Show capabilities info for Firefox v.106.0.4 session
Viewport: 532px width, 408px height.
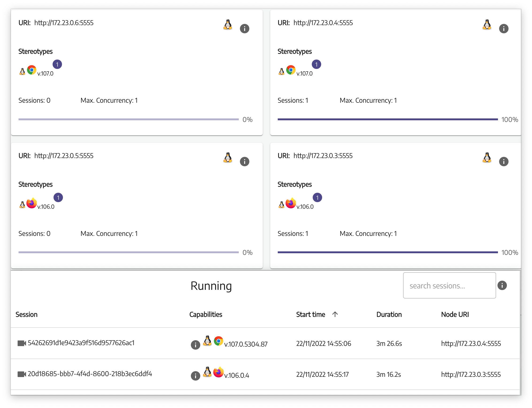tap(195, 376)
